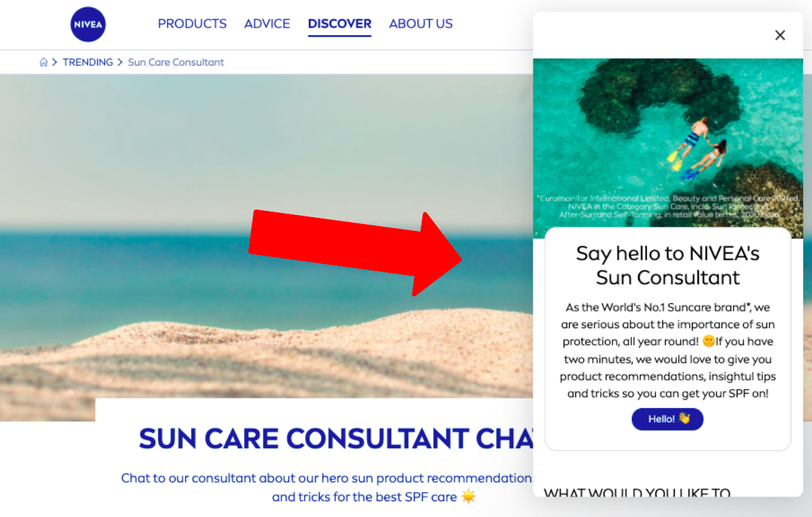This screenshot has height=517, width=812.
Task: Click the Euromonitor footnote on the banner
Action: 668,206
